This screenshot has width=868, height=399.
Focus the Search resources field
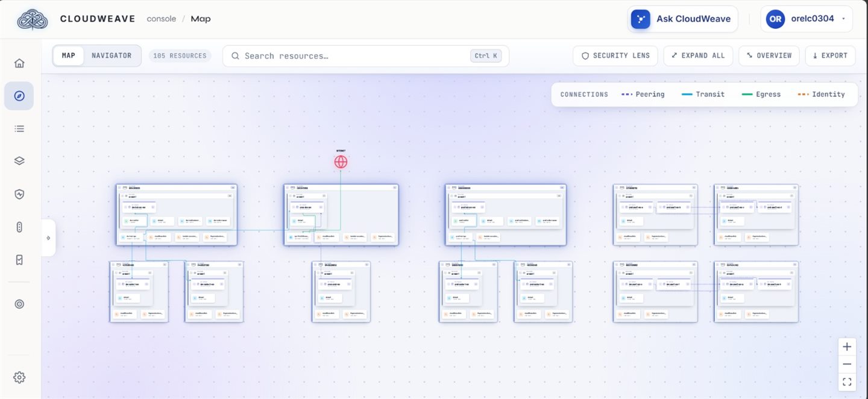tap(366, 56)
